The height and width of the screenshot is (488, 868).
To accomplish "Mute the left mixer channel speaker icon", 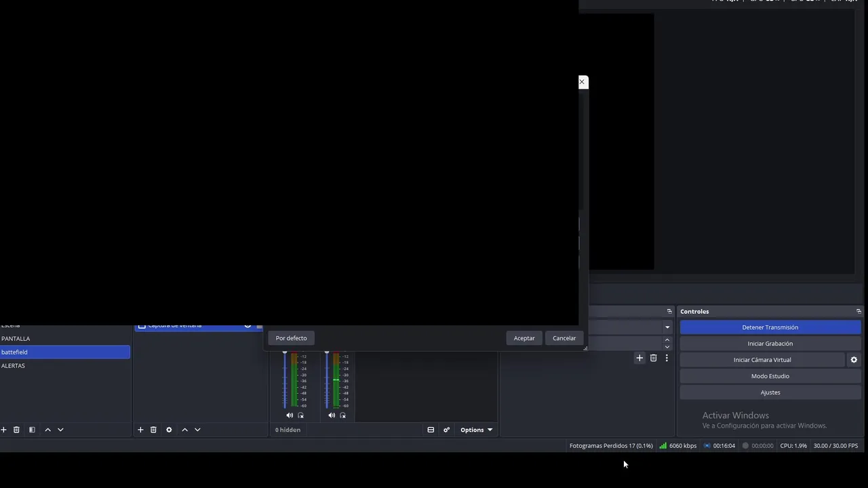I will pyautogui.click(x=290, y=415).
